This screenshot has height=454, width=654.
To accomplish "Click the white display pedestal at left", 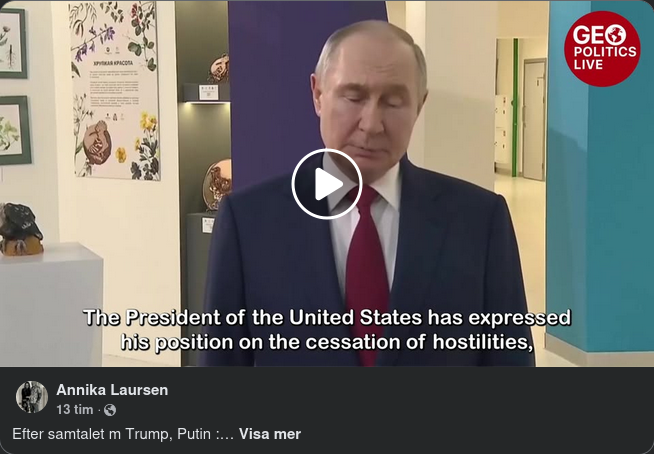I will pos(51,305).
